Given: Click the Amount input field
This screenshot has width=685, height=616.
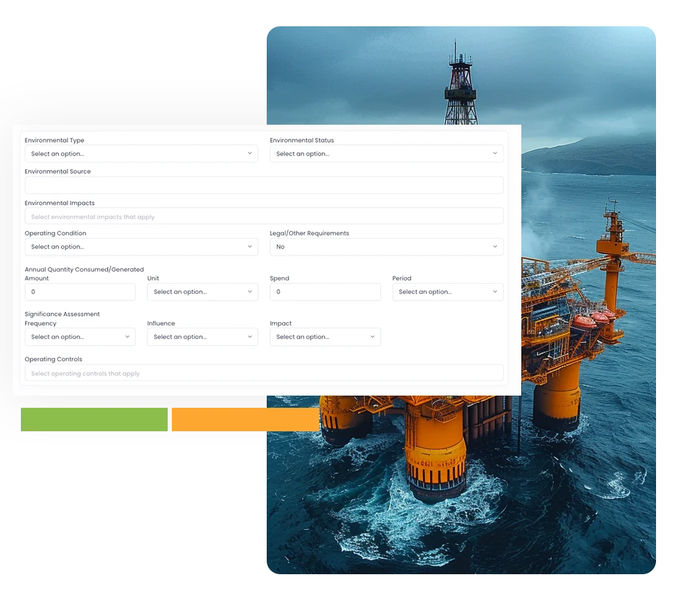Looking at the screenshot, I should (x=80, y=292).
